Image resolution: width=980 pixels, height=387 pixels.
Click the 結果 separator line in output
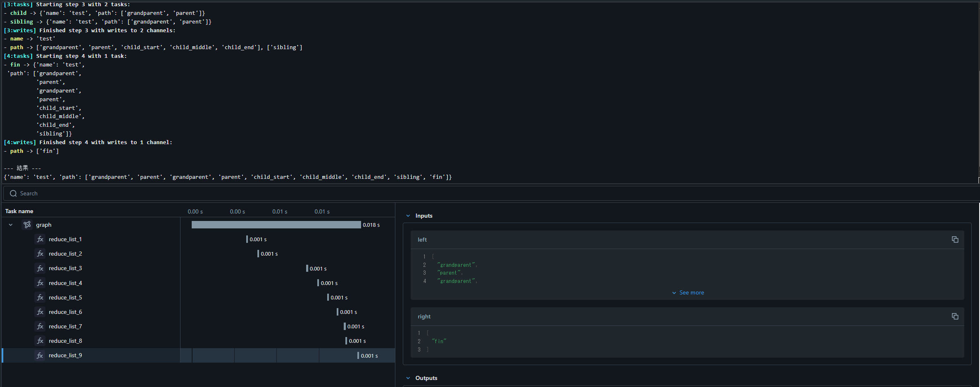pyautogui.click(x=22, y=168)
